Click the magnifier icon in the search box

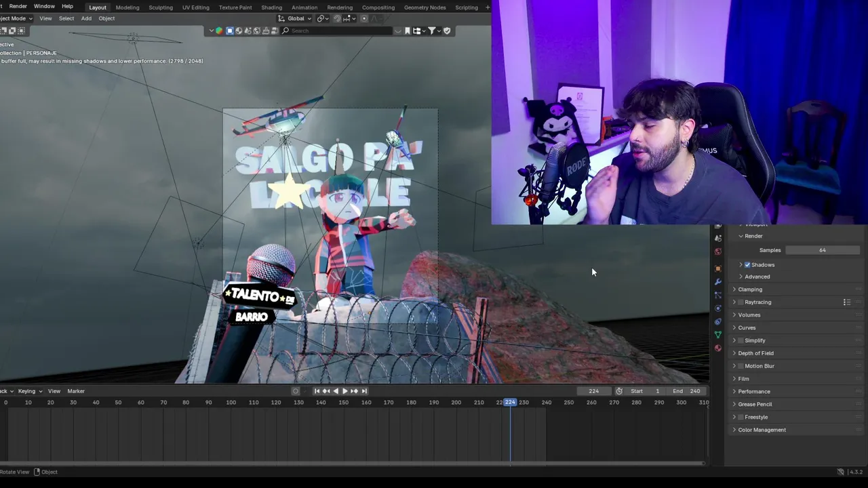(x=285, y=30)
